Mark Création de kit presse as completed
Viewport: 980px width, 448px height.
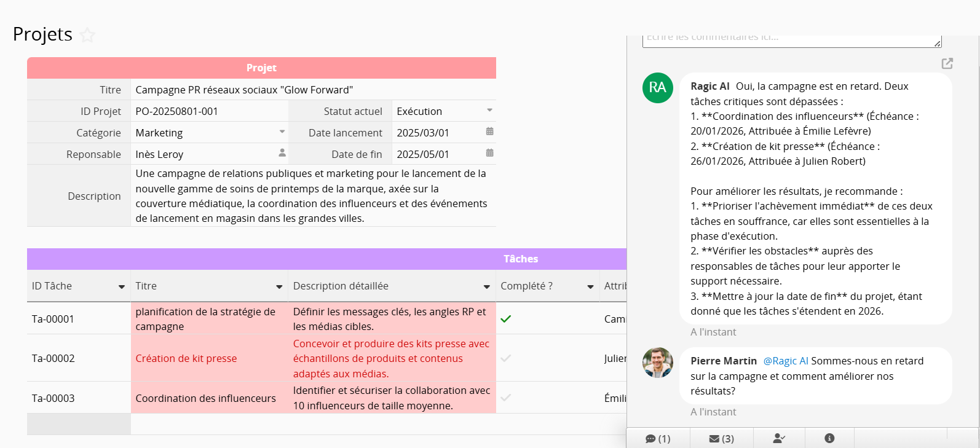[x=506, y=358]
